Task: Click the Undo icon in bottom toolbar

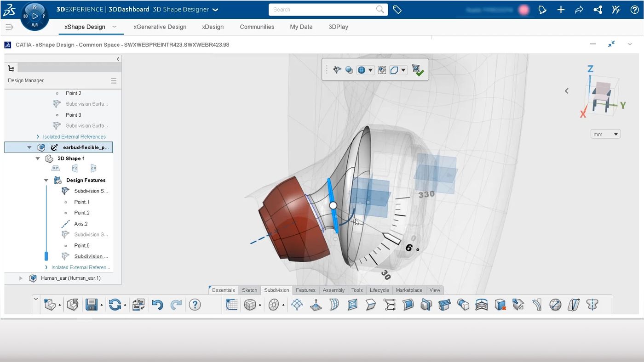Action: pyautogui.click(x=157, y=304)
